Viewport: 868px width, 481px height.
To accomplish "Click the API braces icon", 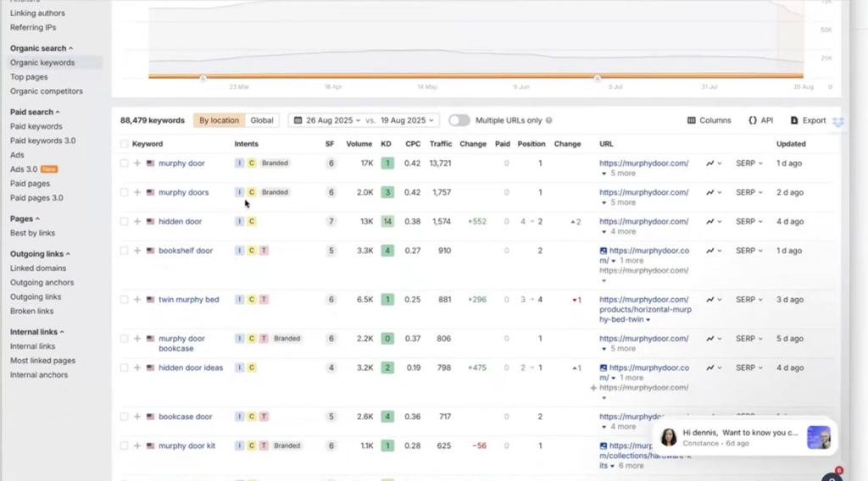I will (x=753, y=120).
